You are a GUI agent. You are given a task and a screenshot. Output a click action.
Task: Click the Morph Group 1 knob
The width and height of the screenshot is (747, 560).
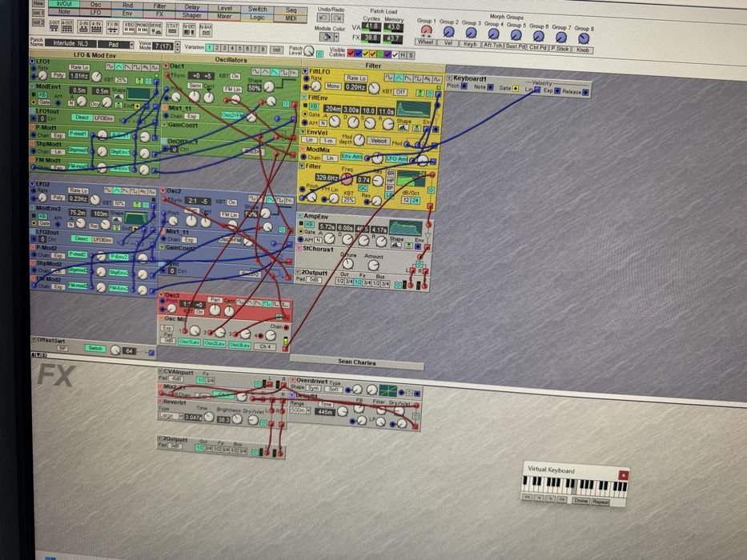click(427, 30)
